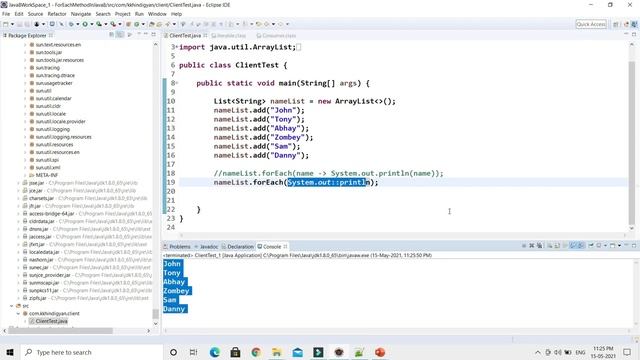Open the Run menu

pyautogui.click(x=139, y=14)
